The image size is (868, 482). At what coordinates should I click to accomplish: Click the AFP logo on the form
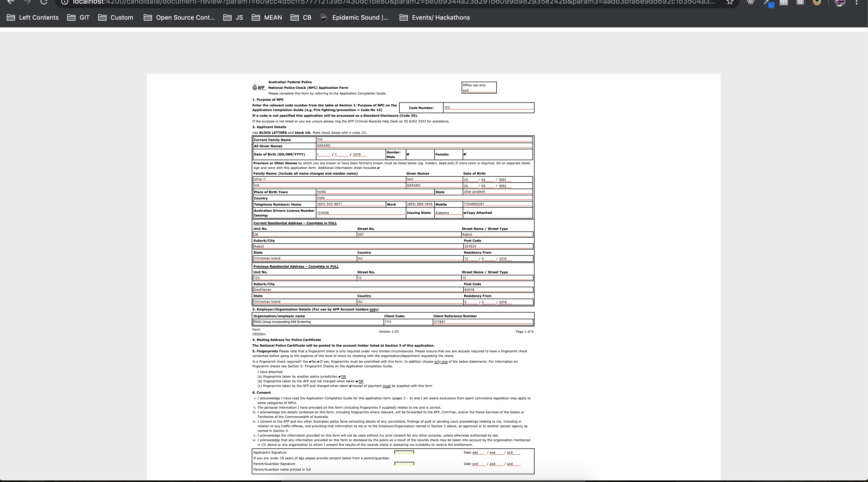coord(259,88)
